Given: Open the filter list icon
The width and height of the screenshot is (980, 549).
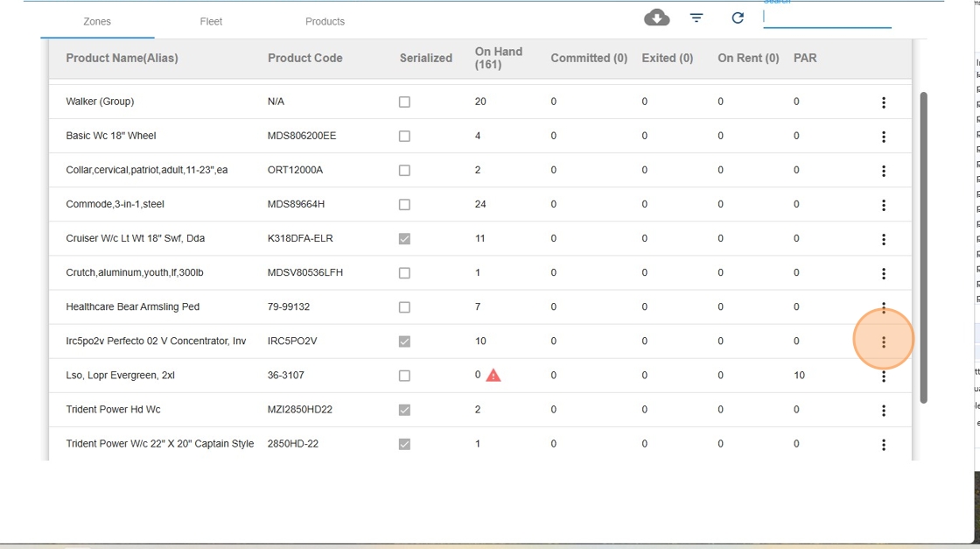Looking at the screenshot, I should (696, 18).
